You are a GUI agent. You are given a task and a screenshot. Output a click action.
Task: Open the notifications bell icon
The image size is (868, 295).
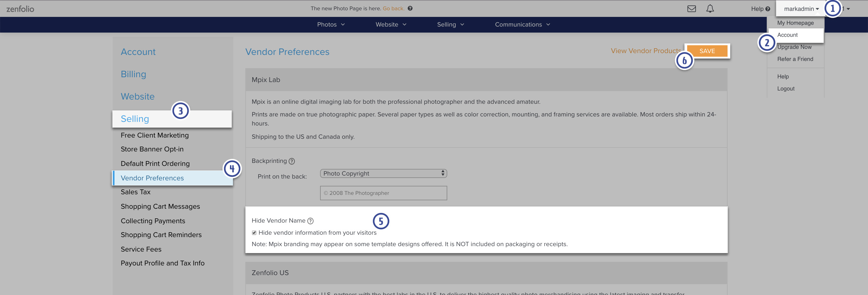point(710,8)
